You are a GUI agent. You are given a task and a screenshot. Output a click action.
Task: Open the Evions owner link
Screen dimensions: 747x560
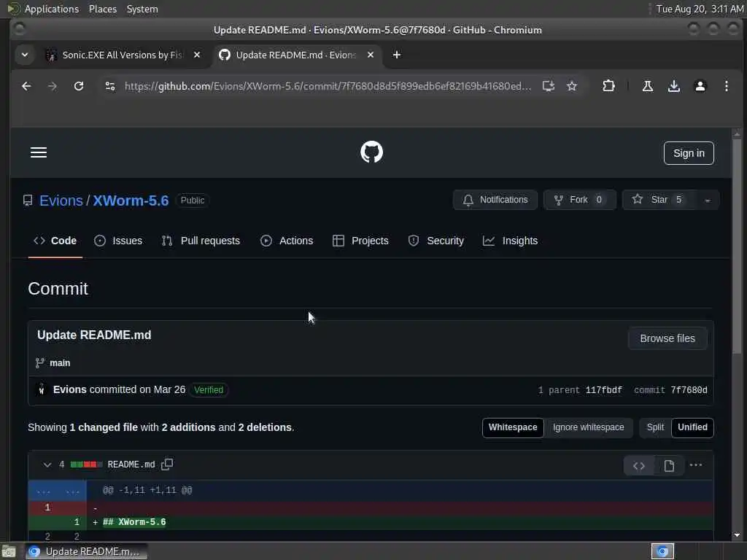[61, 201]
